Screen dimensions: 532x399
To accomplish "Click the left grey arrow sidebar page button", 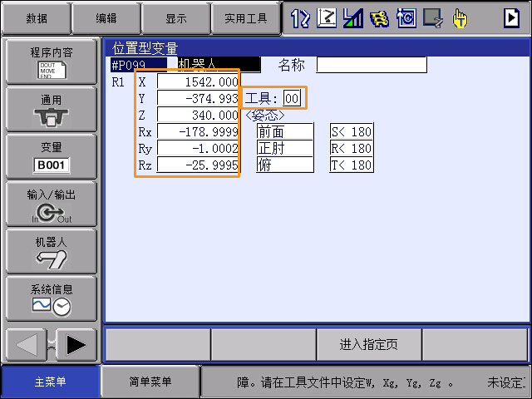I will point(26,345).
